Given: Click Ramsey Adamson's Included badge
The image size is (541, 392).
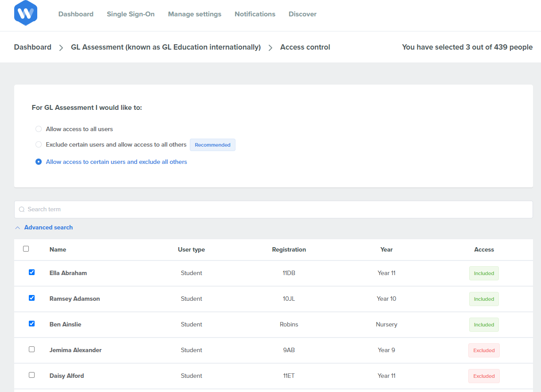Looking at the screenshot, I should coord(484,299).
